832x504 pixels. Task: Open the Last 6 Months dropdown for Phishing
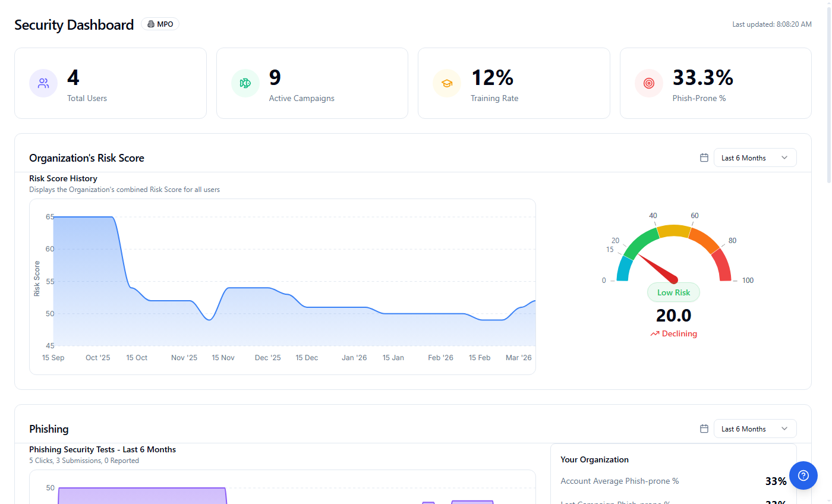click(x=755, y=428)
